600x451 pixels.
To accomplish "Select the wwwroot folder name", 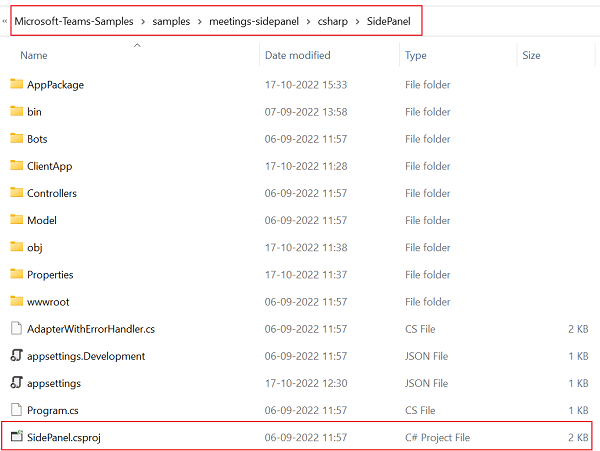I will [x=48, y=302].
